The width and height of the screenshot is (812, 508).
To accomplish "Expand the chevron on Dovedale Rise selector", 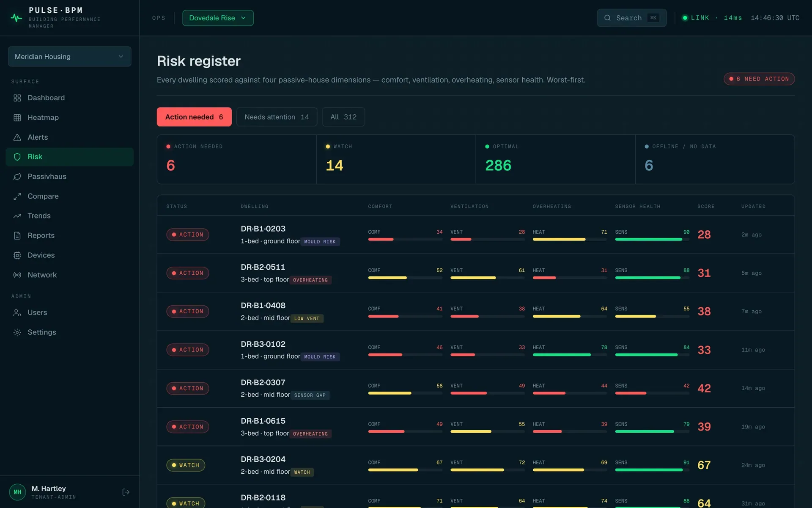I will coord(243,18).
